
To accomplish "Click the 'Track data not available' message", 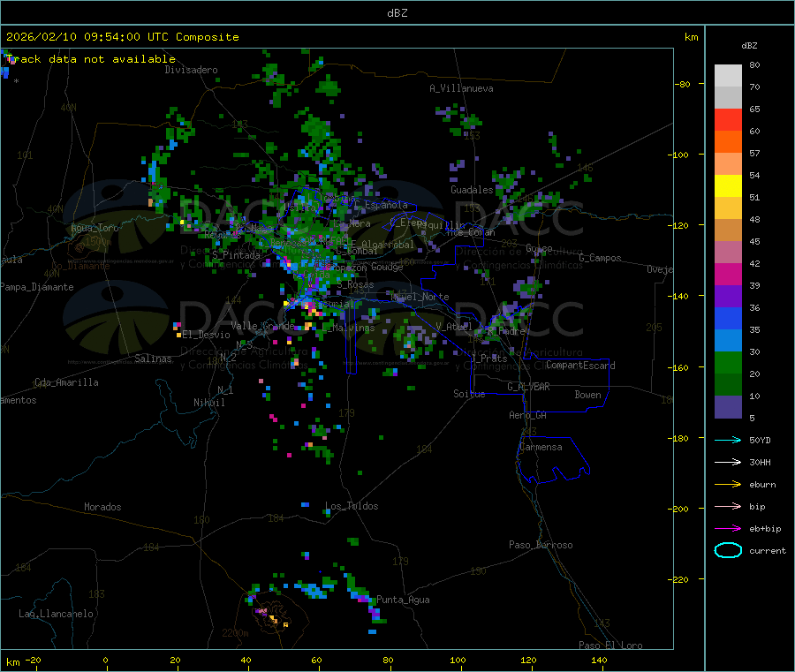I will point(91,59).
